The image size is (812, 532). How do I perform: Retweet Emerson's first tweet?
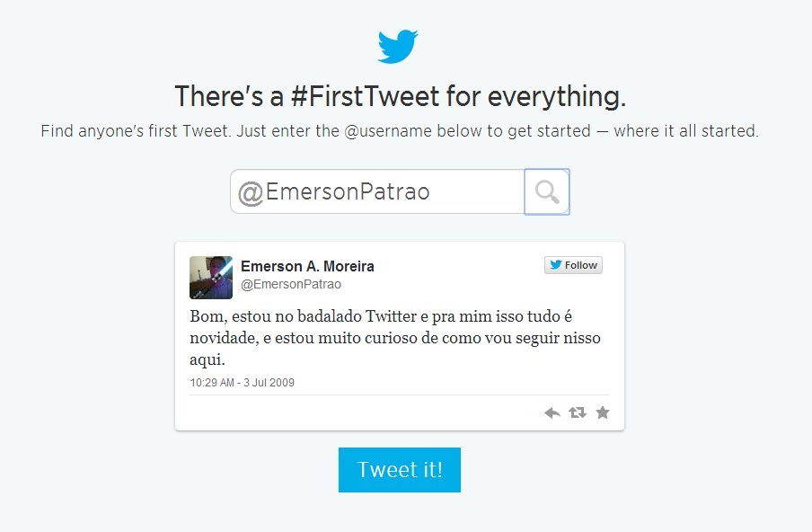tap(578, 412)
